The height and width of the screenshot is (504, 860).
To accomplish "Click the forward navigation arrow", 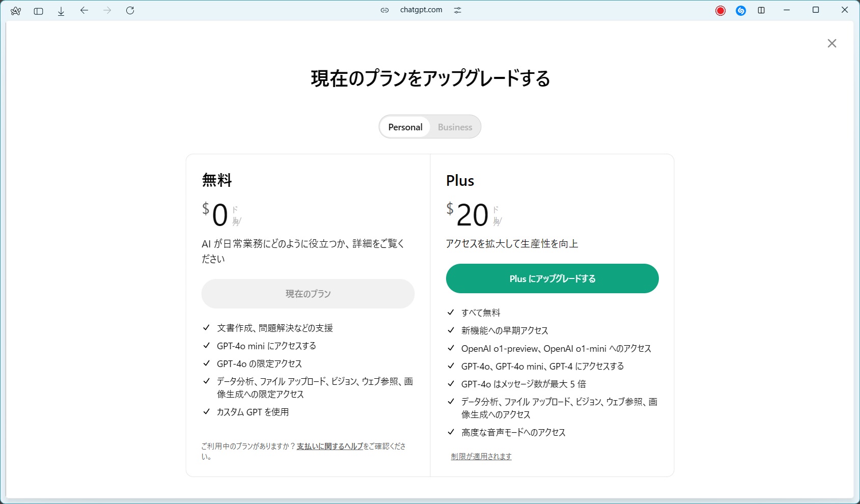I will point(107,10).
